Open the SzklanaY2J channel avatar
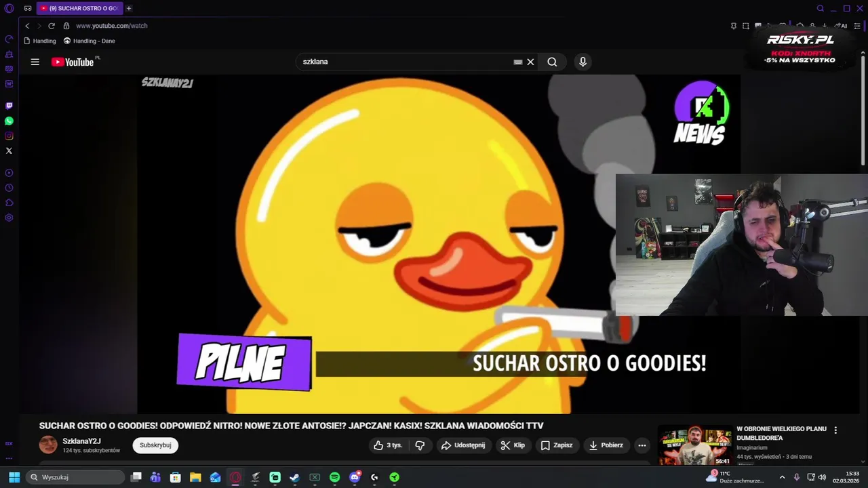 coord(48,445)
